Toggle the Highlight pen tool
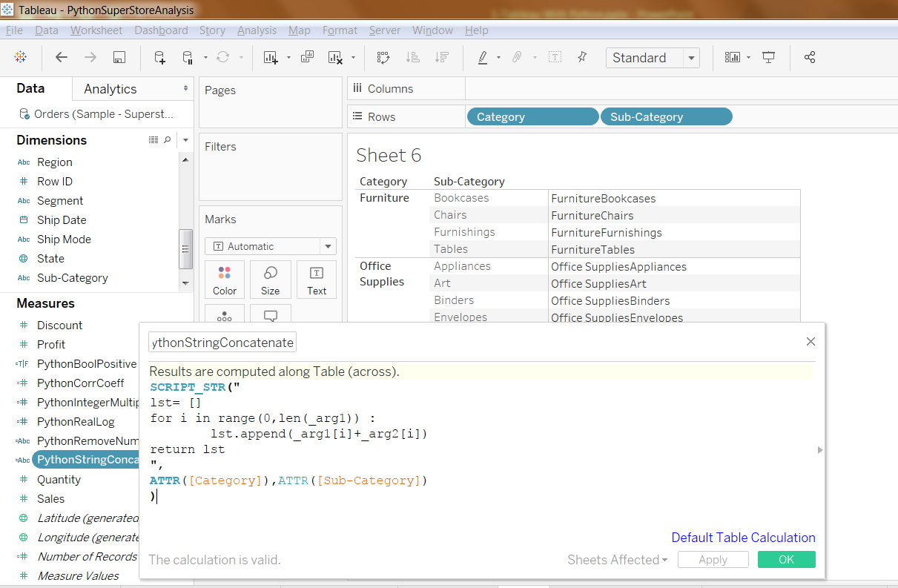 (x=483, y=58)
